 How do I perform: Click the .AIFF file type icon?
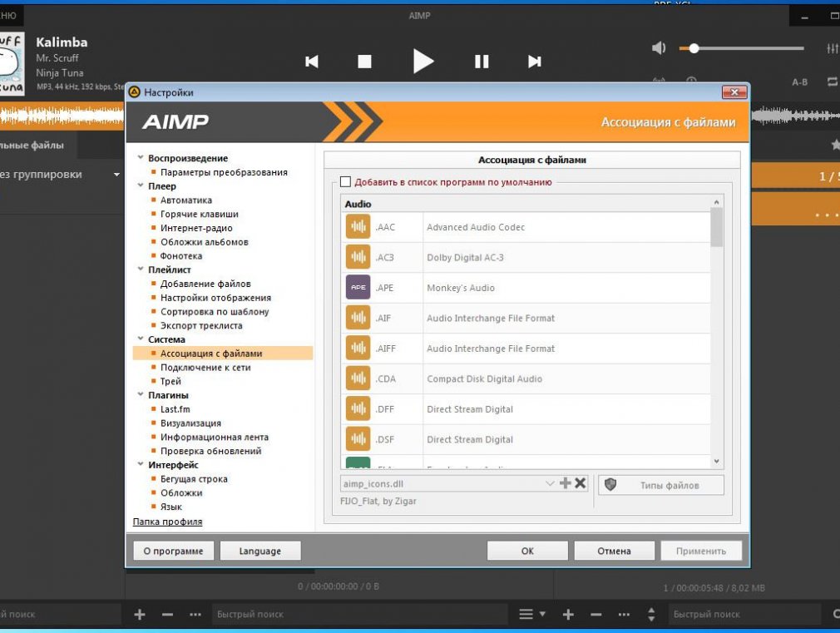pyautogui.click(x=358, y=349)
